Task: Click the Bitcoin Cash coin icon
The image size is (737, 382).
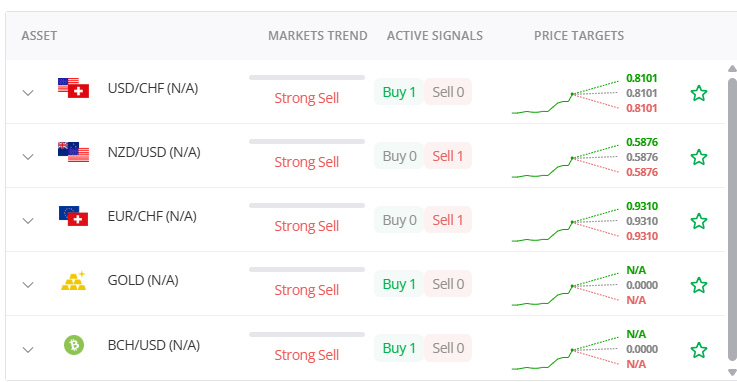Action: pyautogui.click(x=74, y=345)
